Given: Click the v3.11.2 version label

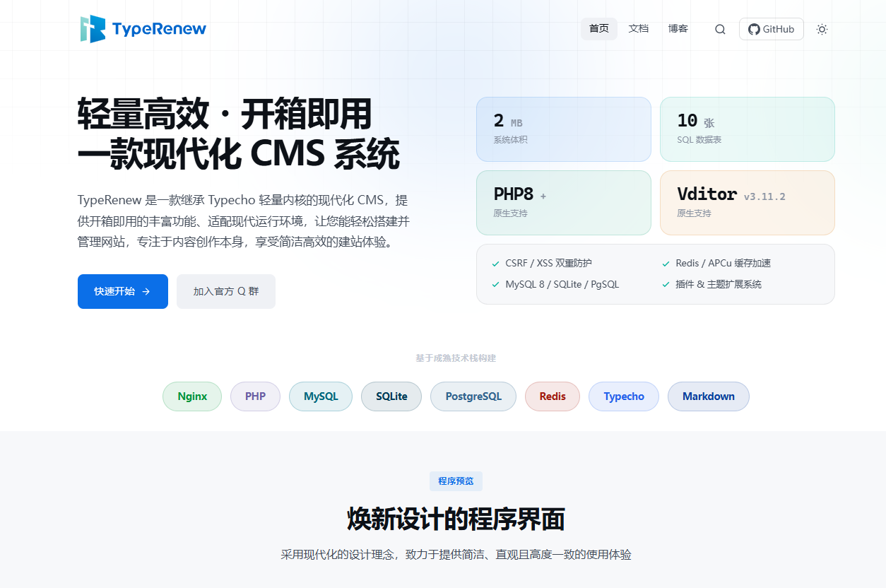Looking at the screenshot, I should click(x=764, y=196).
